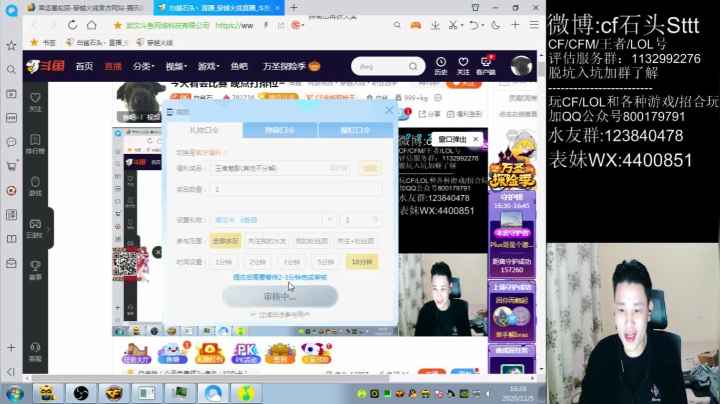Click the browser sidebar favorites star
Image resolution: width=720 pixels, height=404 pixels.
pyautogui.click(x=11, y=45)
